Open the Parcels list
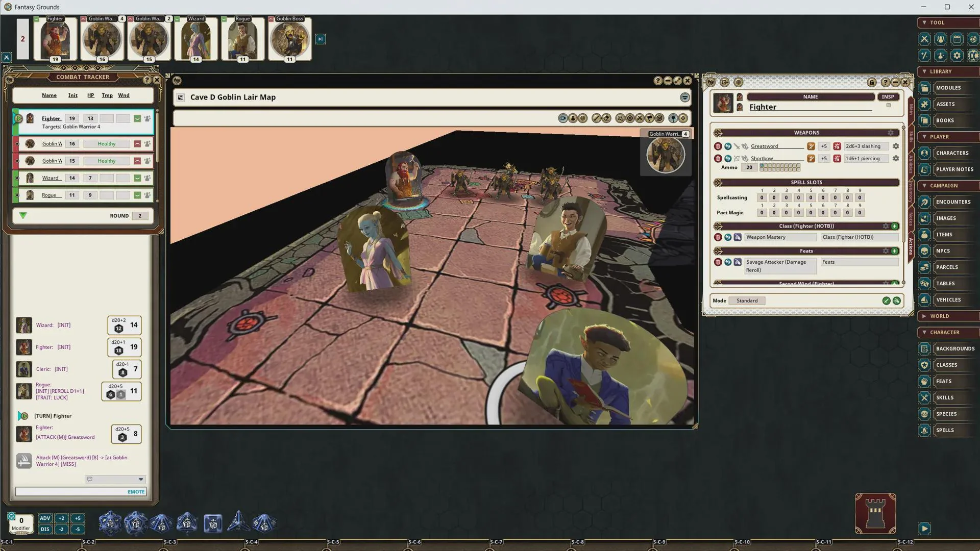 point(948,267)
